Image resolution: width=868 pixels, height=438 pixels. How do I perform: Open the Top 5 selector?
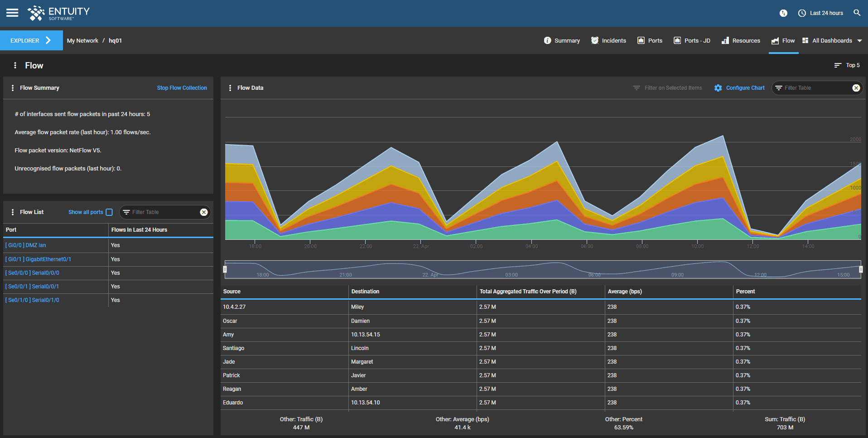coord(847,65)
